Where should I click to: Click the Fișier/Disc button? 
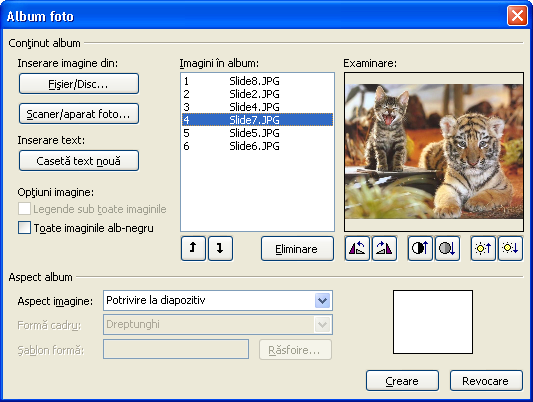pyautogui.click(x=79, y=84)
